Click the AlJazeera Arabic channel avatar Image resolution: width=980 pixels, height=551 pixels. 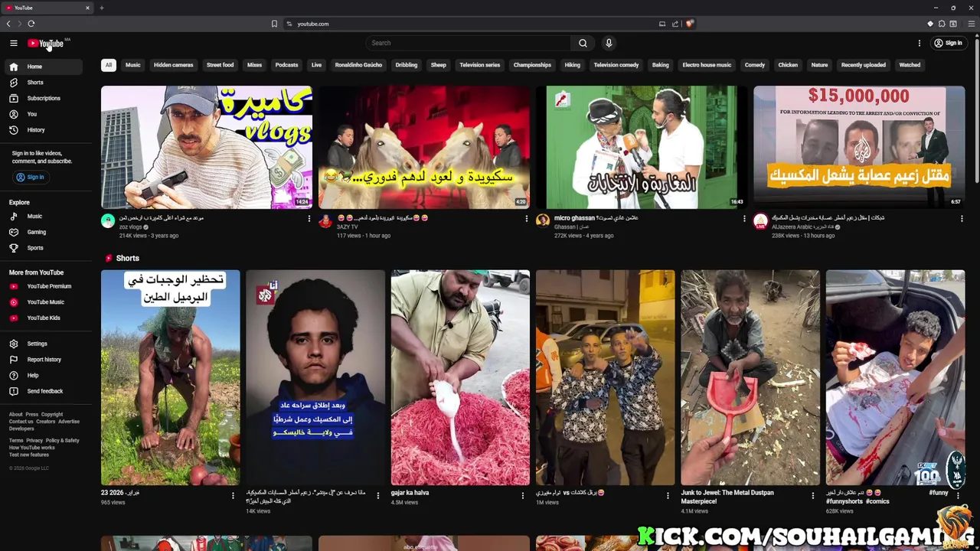click(760, 221)
